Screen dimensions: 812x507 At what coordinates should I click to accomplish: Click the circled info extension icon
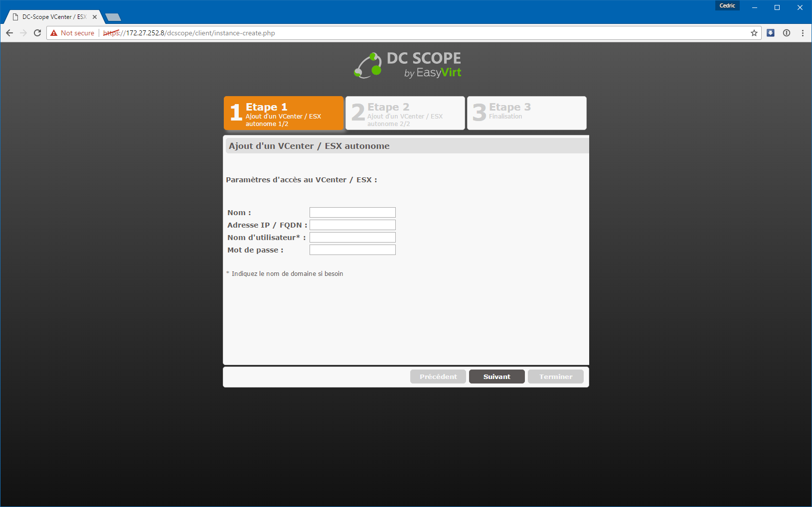point(787,33)
